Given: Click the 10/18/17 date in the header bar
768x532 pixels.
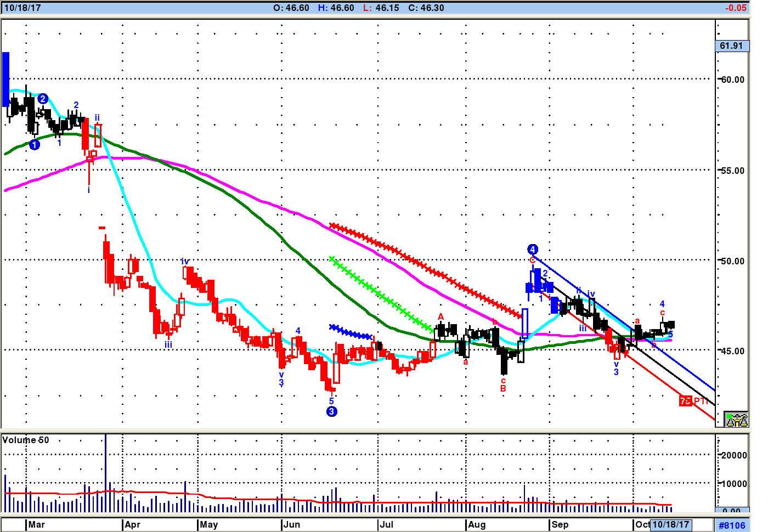Looking at the screenshot, I should [x=22, y=8].
